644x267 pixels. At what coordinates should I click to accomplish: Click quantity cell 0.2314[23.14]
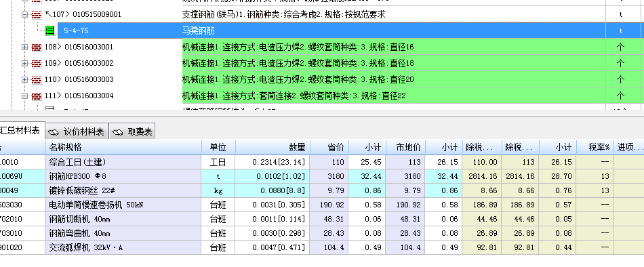(x=273, y=162)
